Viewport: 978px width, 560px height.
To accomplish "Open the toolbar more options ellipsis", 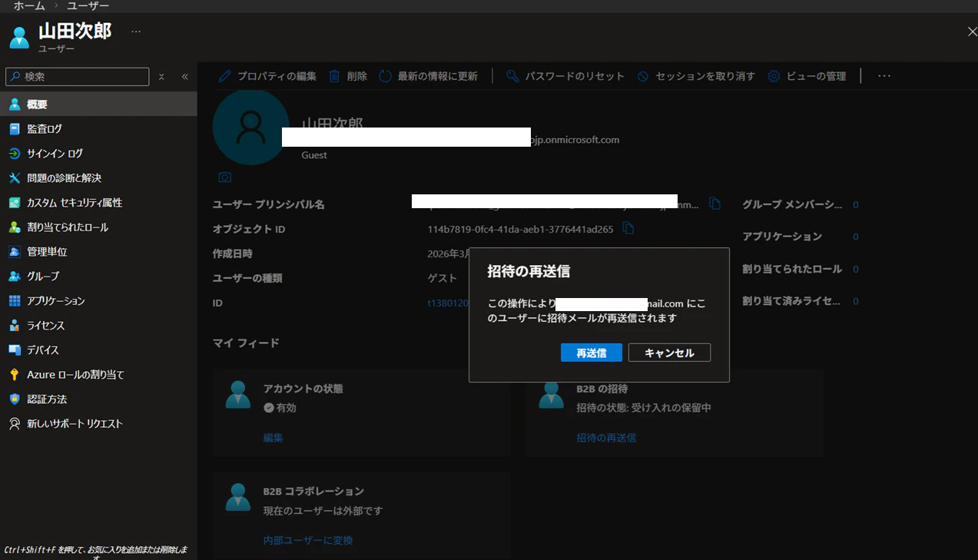I will point(884,76).
